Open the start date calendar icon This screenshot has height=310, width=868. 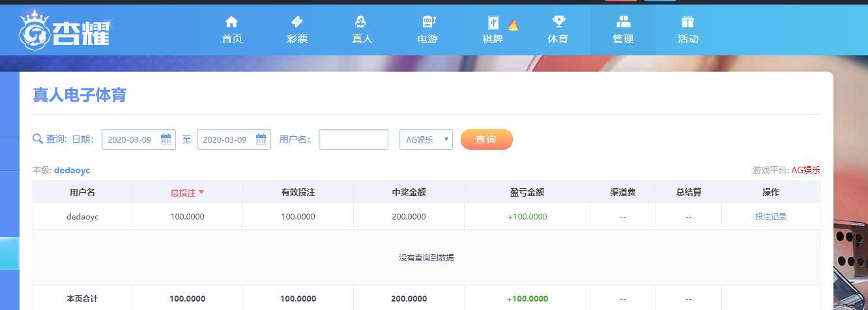pyautogui.click(x=166, y=139)
